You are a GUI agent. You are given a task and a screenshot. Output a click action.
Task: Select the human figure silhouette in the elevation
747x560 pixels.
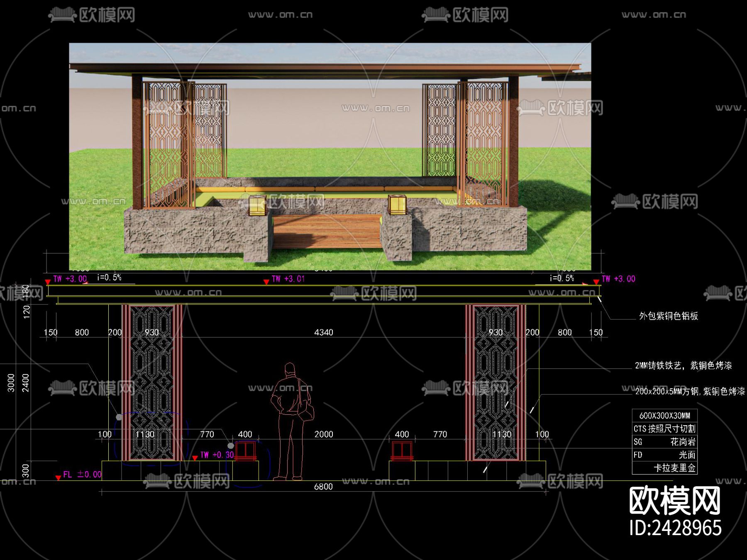(292, 421)
